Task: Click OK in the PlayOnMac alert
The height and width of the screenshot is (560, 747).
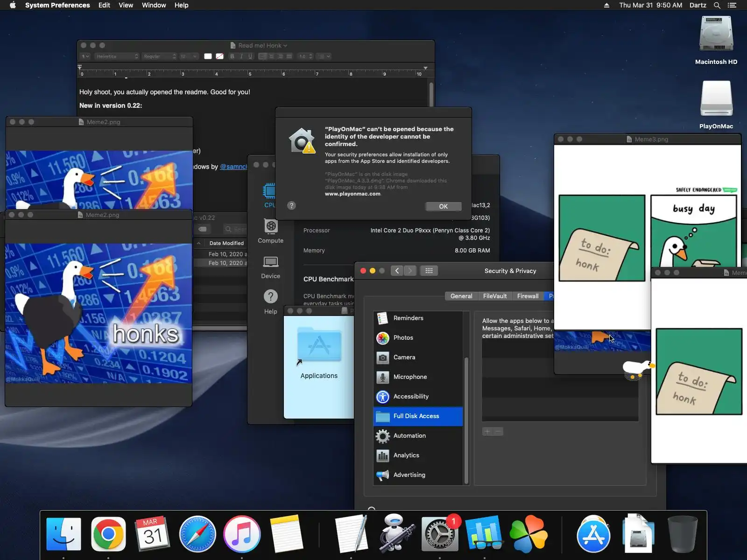Action: 443,206
